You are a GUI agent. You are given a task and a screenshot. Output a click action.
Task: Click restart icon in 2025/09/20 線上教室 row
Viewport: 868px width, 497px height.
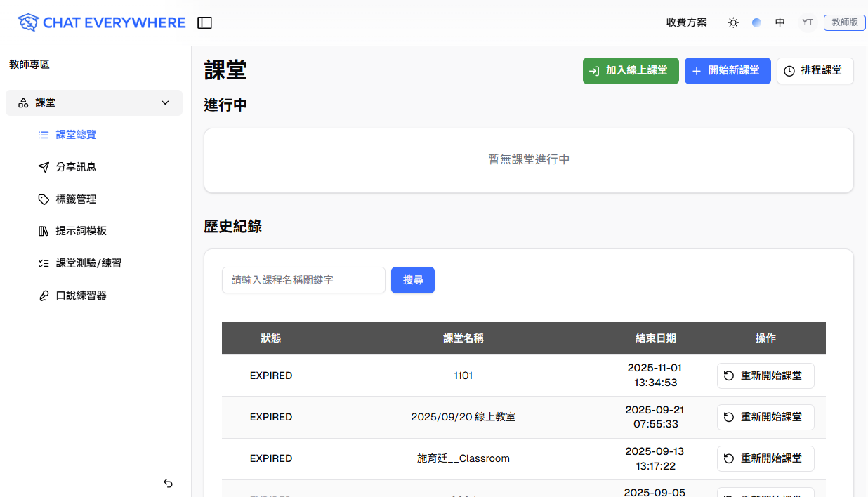[729, 417]
